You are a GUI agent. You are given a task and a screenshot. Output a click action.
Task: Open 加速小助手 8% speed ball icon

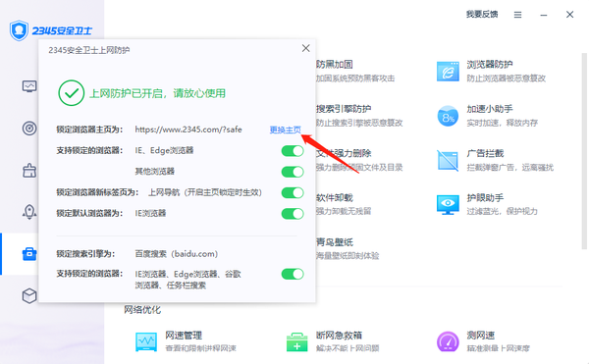pyautogui.click(x=448, y=116)
